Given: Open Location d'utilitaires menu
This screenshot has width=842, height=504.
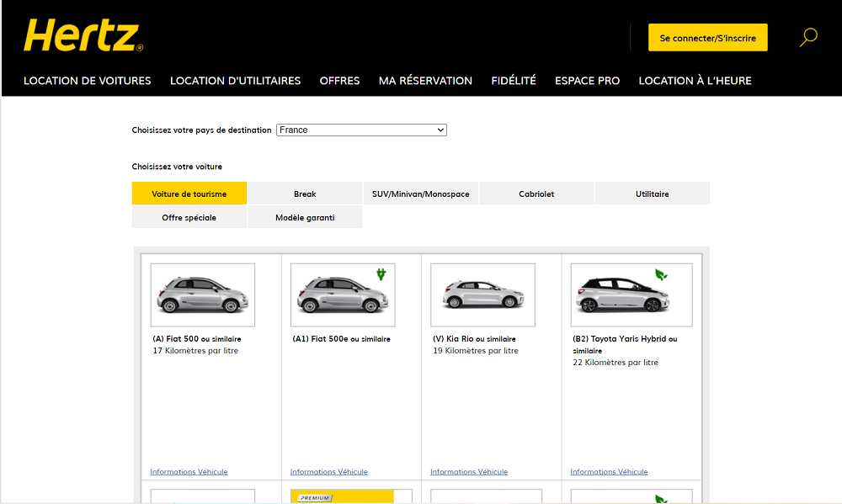Looking at the screenshot, I should (x=235, y=81).
